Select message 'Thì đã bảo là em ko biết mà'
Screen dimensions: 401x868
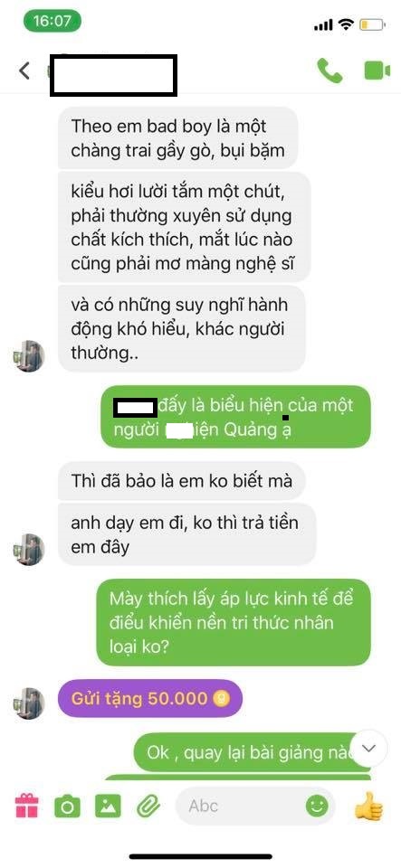182,480
